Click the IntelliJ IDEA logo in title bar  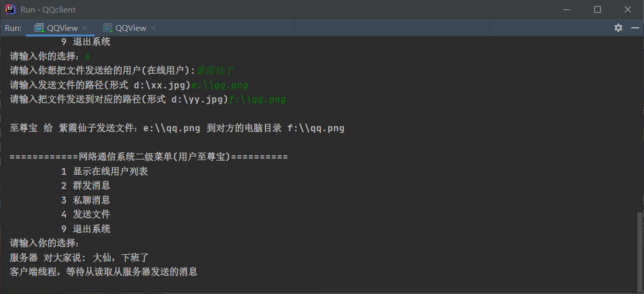click(x=10, y=9)
